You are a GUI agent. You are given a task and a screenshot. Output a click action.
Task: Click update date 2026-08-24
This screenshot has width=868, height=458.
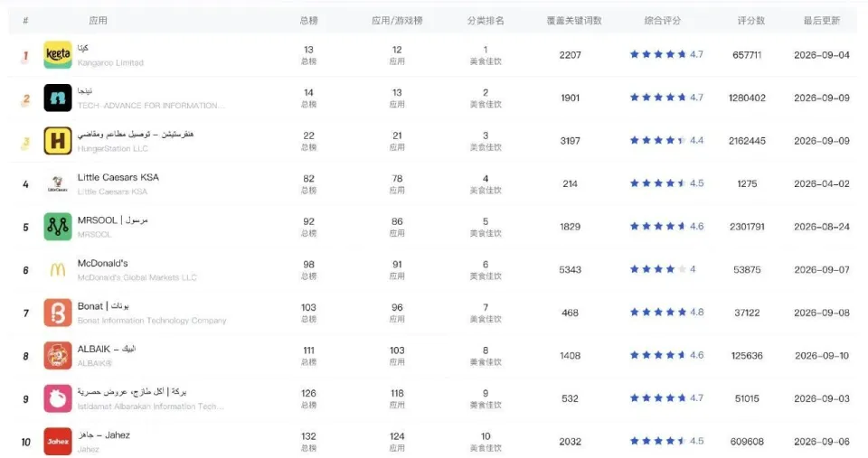pos(822,227)
